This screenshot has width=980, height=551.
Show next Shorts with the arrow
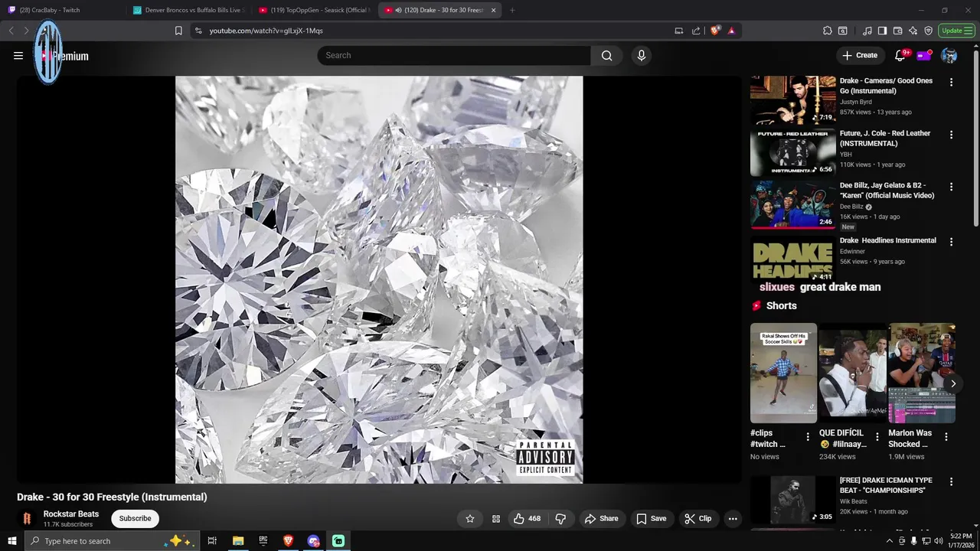click(x=953, y=384)
